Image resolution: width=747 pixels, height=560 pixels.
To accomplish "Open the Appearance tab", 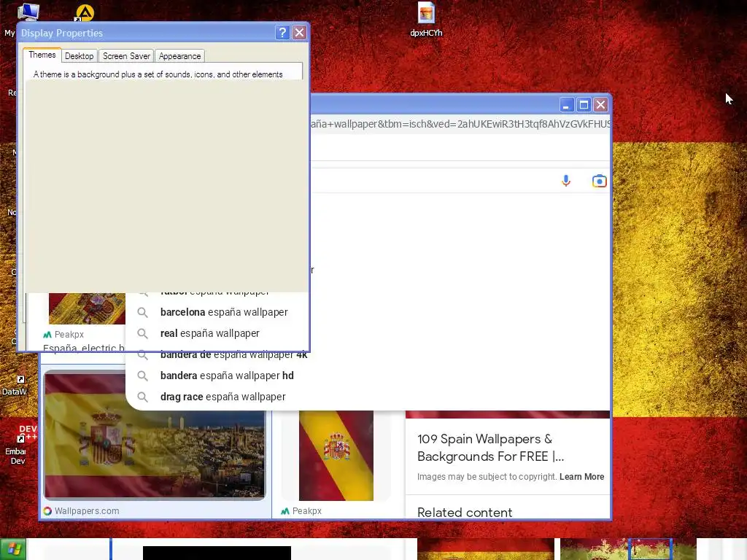I will point(179,56).
